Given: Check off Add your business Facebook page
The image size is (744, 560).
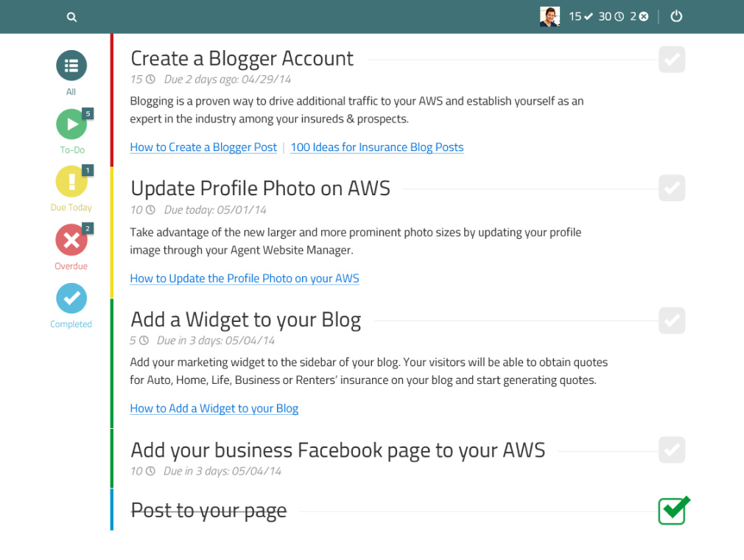Looking at the screenshot, I should pyautogui.click(x=672, y=450).
